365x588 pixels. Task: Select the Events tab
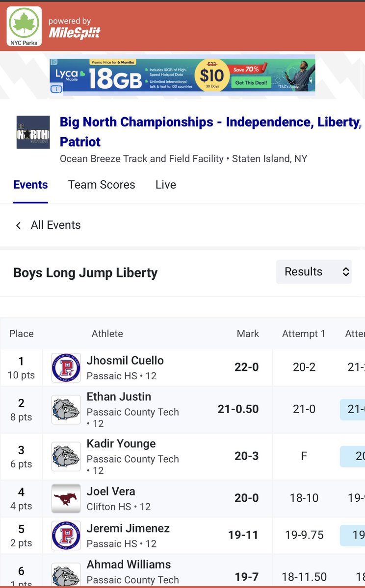[30, 185]
